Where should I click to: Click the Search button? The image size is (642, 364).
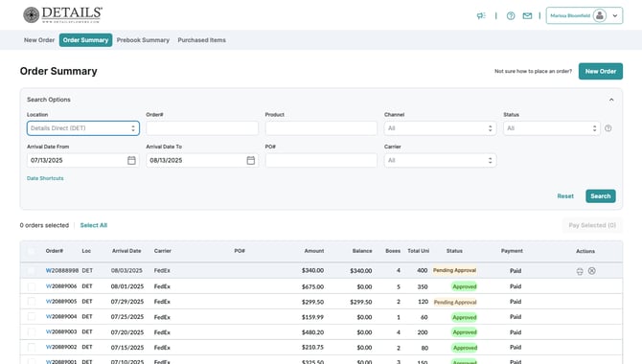[x=600, y=196]
